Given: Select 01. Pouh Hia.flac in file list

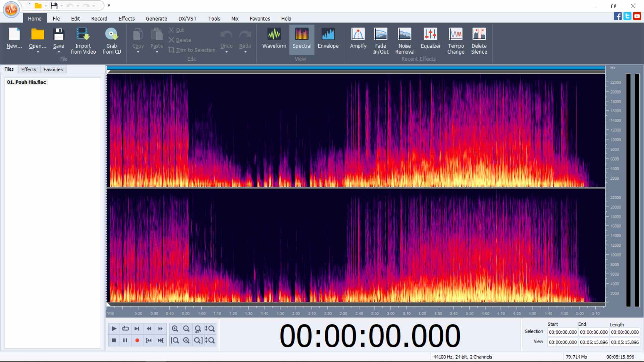Looking at the screenshot, I should tap(26, 82).
